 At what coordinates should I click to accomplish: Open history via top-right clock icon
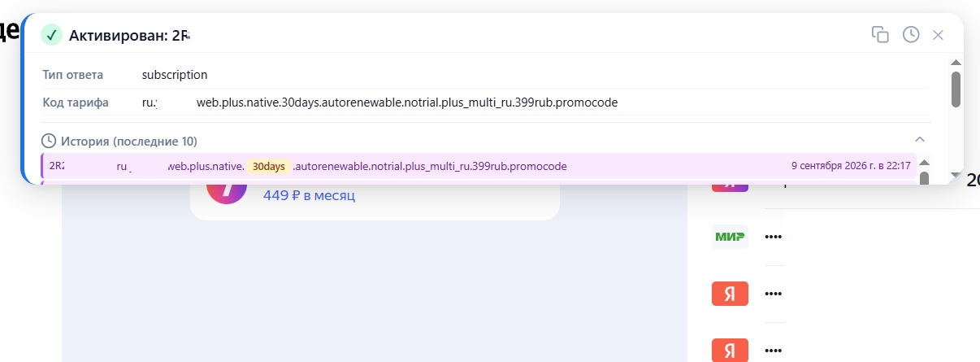point(911,34)
